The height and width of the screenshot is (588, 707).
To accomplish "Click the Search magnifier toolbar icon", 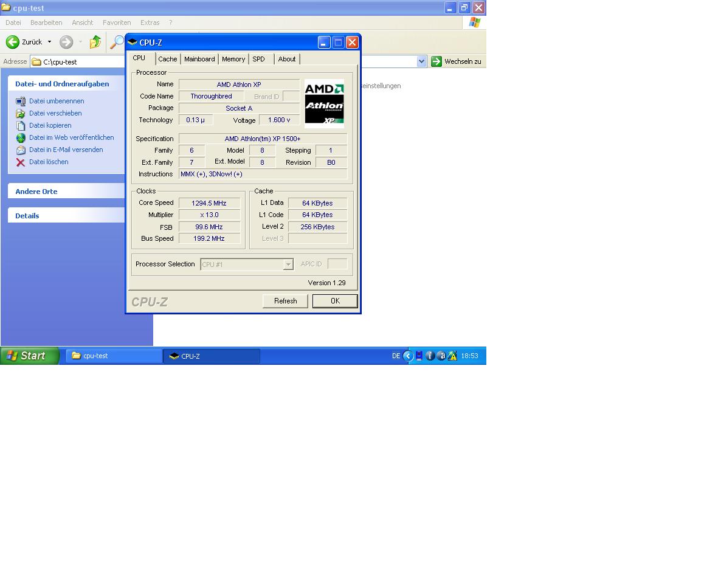I will [x=117, y=42].
